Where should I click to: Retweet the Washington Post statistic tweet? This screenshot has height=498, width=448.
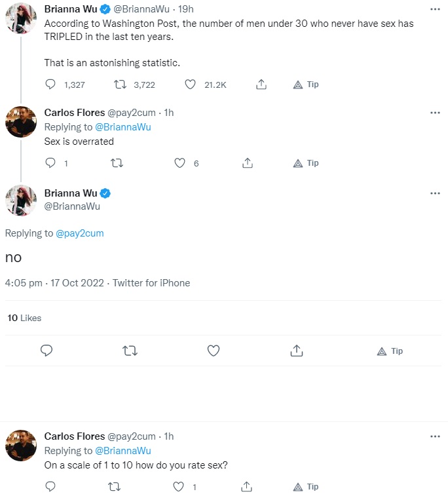tap(121, 85)
